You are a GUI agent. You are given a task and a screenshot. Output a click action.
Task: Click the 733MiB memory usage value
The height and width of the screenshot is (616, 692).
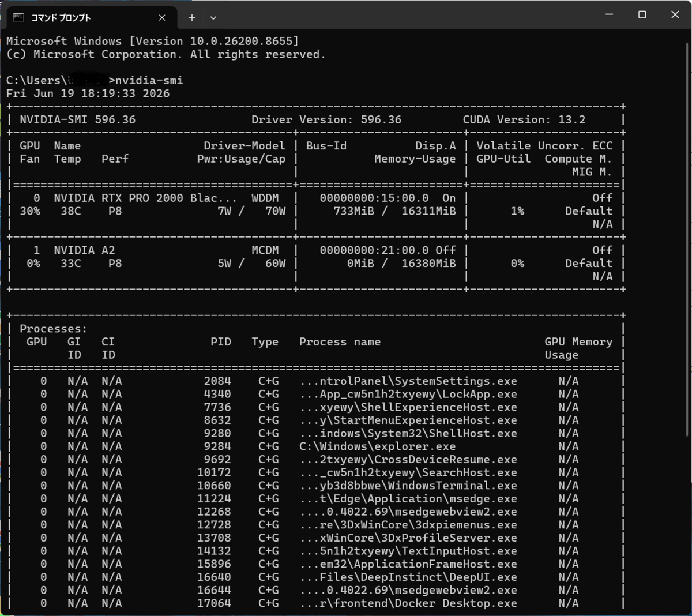click(x=353, y=211)
